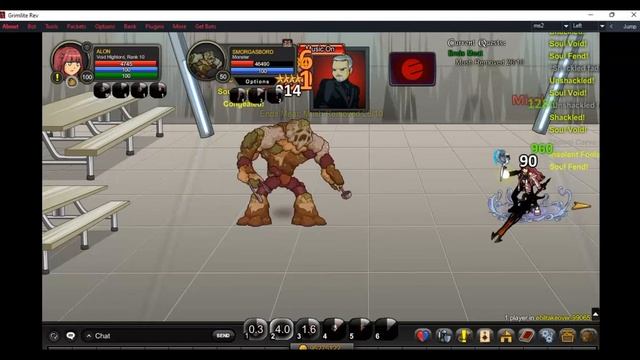Use skill 1 auto attack
Screen dimensions: 640x360
pyautogui.click(x=256, y=329)
